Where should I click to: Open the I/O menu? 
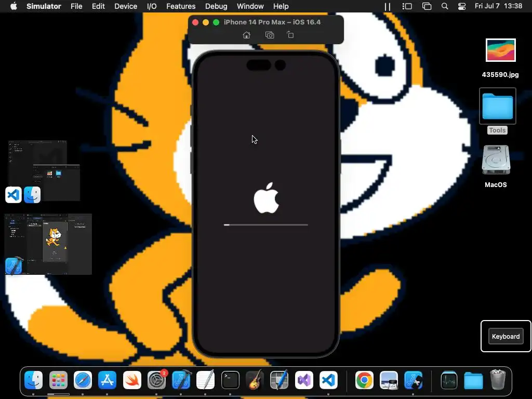[x=152, y=6]
